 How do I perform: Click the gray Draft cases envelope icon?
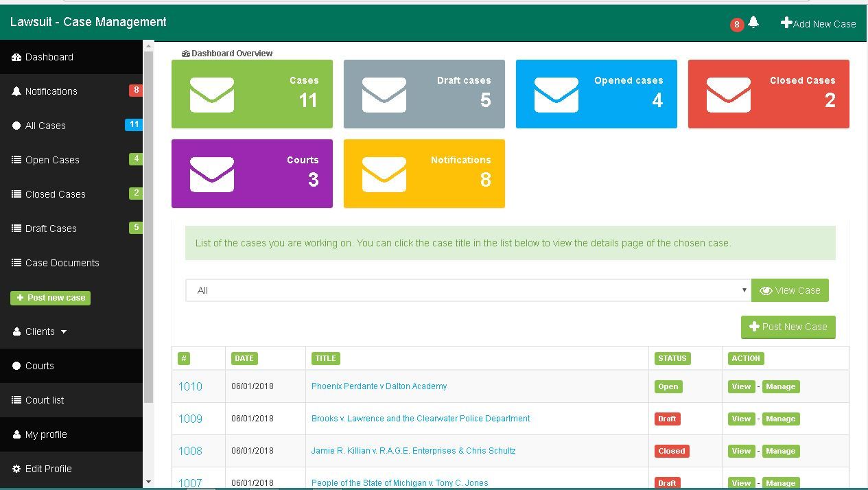pyautogui.click(x=384, y=95)
